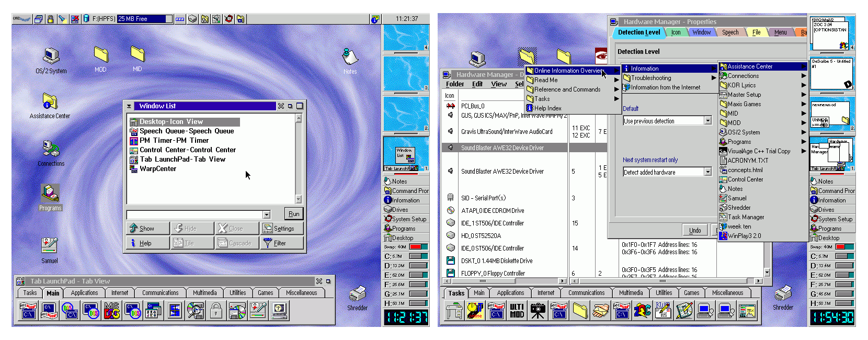Click the Window List command input field
The width and height of the screenshot is (868, 340).
[x=195, y=214]
